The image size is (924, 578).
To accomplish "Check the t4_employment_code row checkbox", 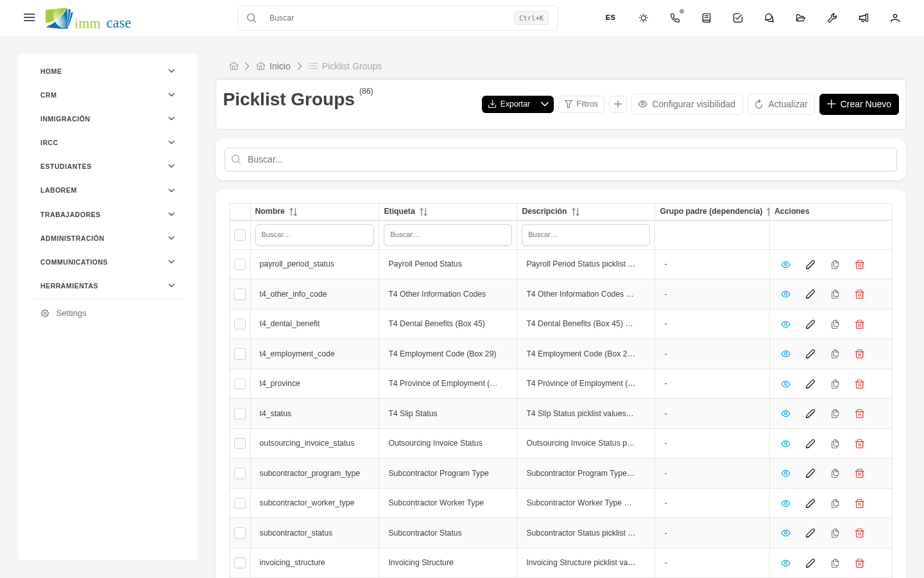I will [x=240, y=354].
